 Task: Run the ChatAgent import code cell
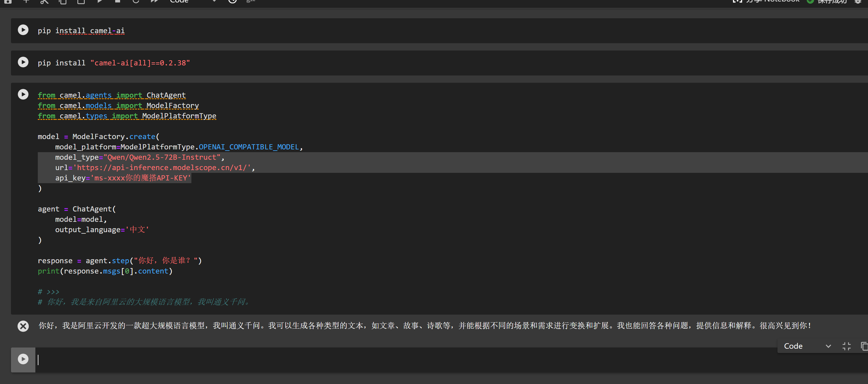click(x=23, y=94)
